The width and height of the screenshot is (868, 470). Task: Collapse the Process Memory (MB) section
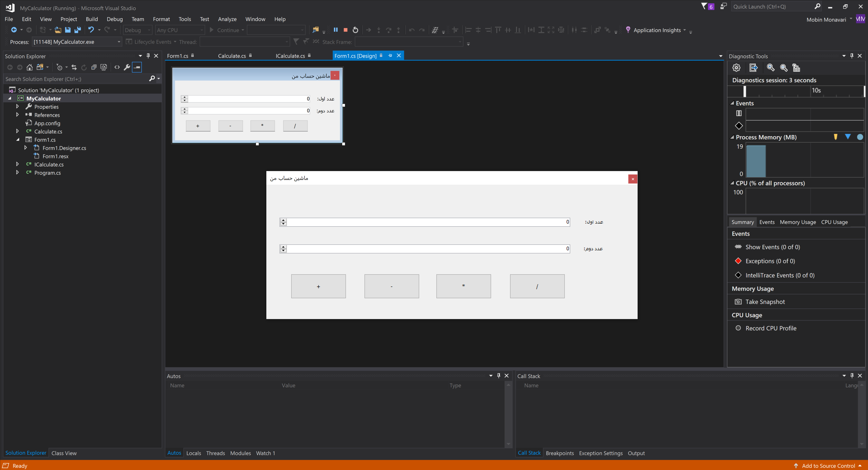point(732,137)
